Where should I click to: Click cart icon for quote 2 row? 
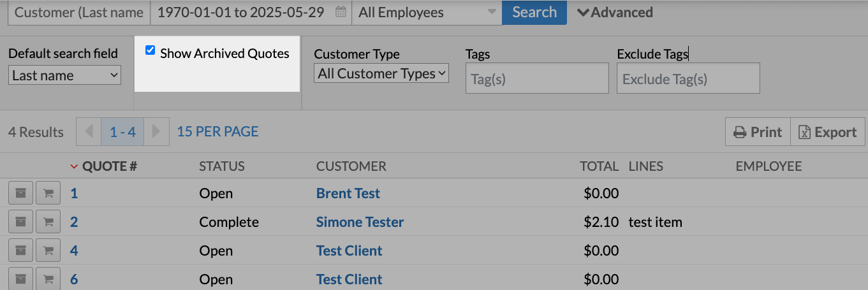coord(48,222)
